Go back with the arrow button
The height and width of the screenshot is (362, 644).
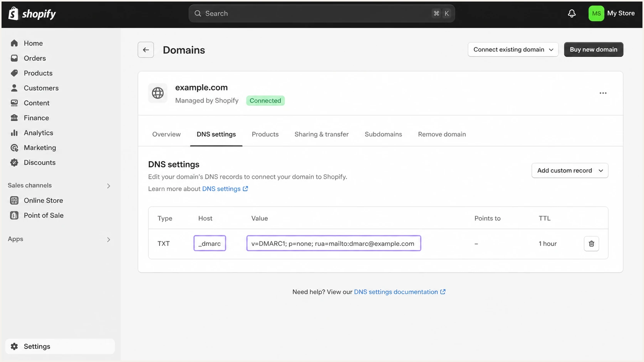(146, 50)
